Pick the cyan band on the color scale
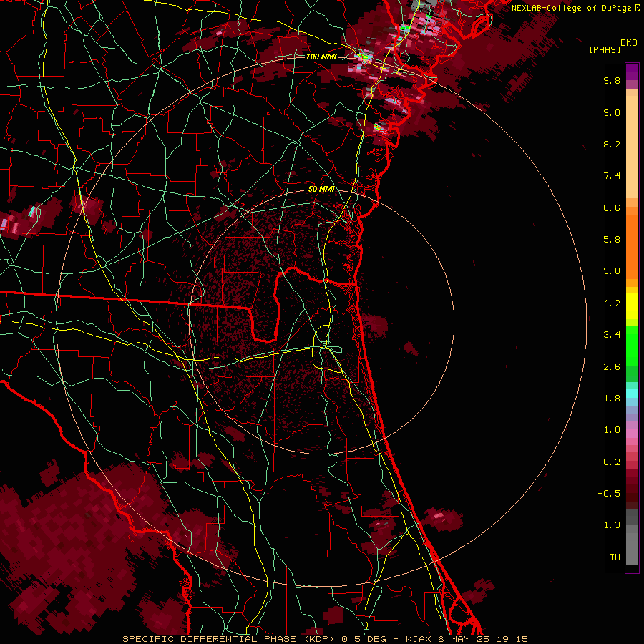The image size is (644, 644). (x=632, y=394)
